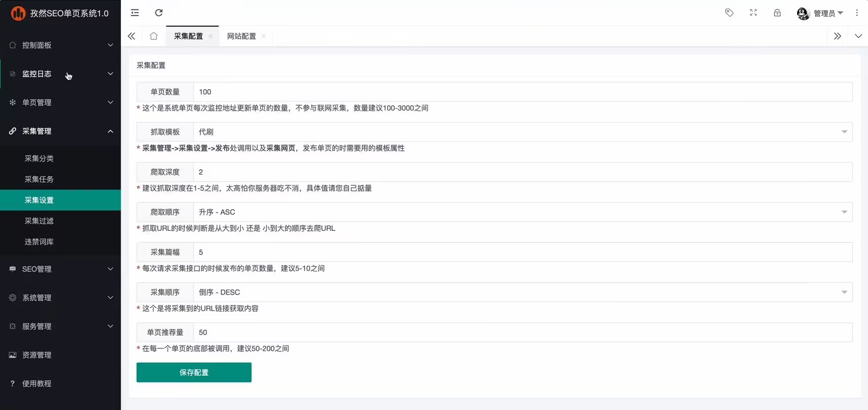Click the 抓取模板 field label
This screenshot has height=410, width=868.
[x=165, y=132]
